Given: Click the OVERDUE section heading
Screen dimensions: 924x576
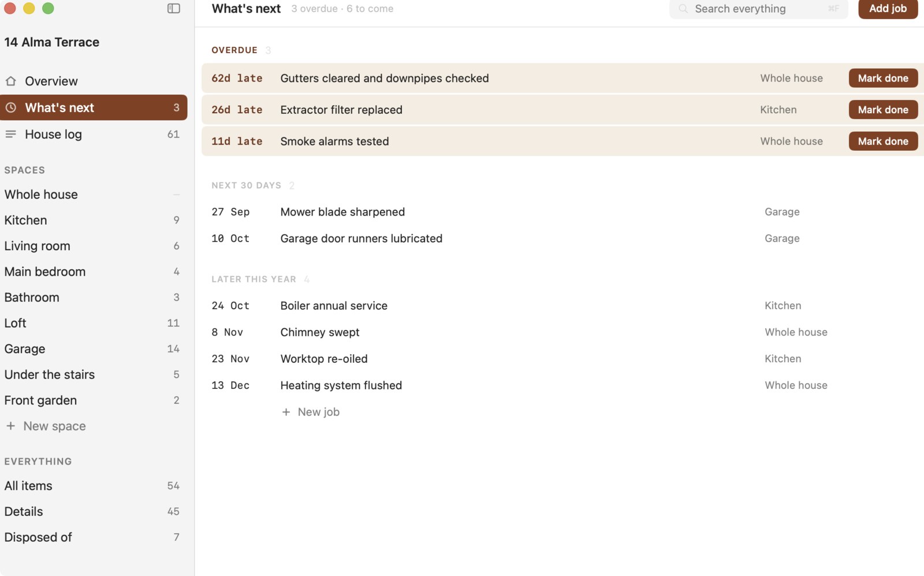Looking at the screenshot, I should click(234, 50).
